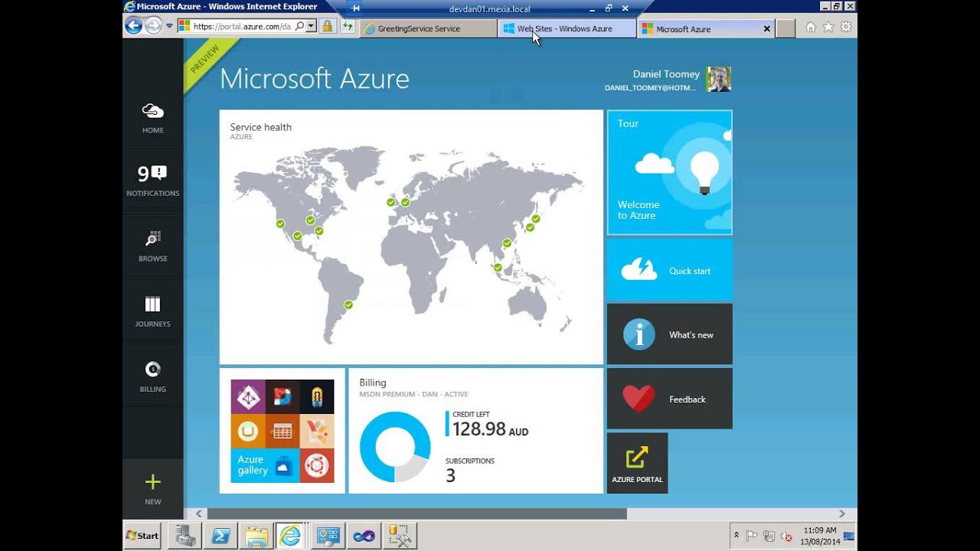This screenshot has height=551, width=980.
Task: Open the Azure gallery tile
Action: point(282,431)
